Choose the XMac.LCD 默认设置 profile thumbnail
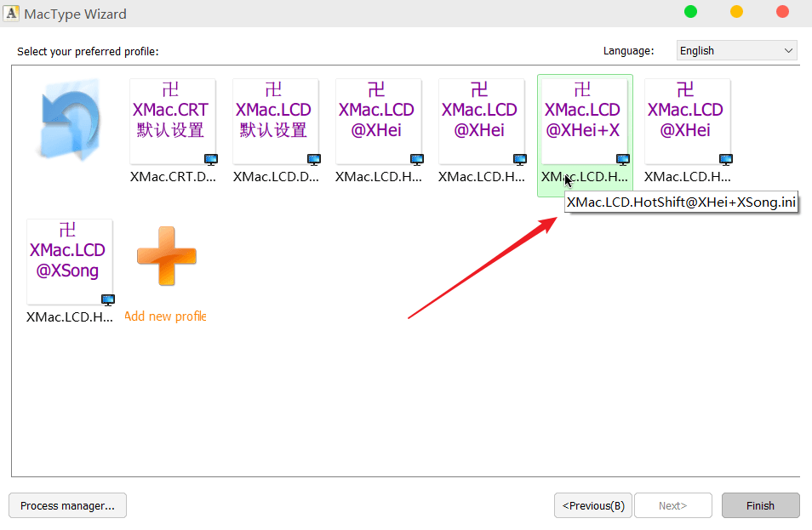Image resolution: width=812 pixels, height=530 pixels. coord(276,122)
